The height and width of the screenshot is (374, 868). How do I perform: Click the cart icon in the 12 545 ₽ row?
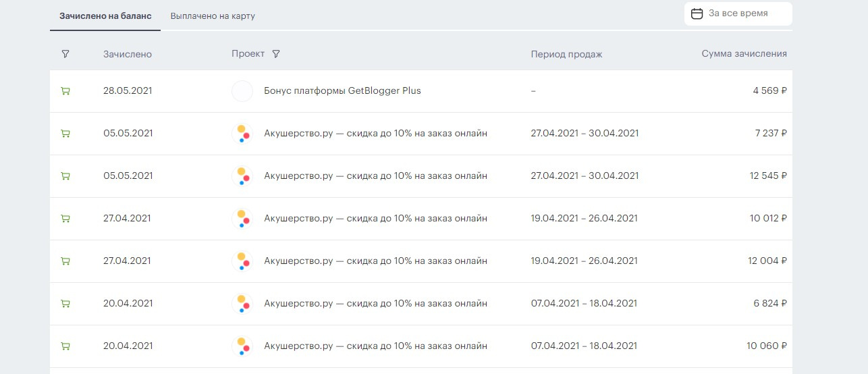tap(65, 176)
